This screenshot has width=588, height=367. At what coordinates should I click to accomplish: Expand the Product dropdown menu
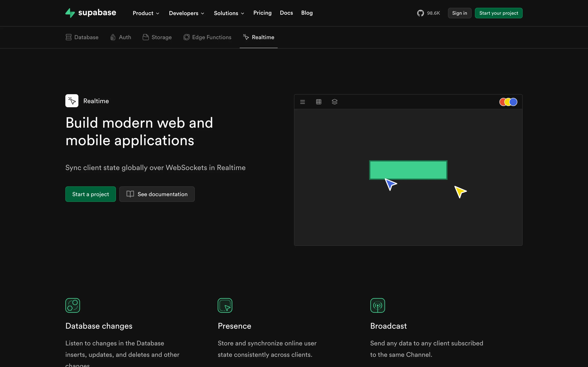pos(146,13)
